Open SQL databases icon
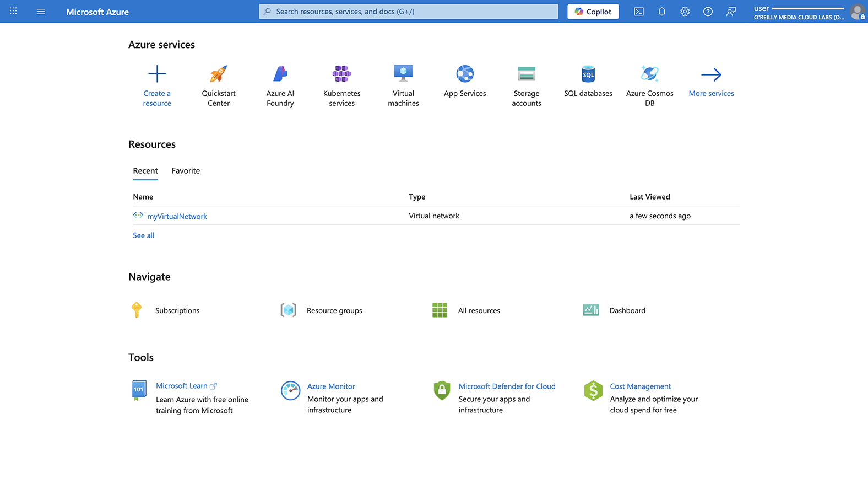 pyautogui.click(x=588, y=74)
